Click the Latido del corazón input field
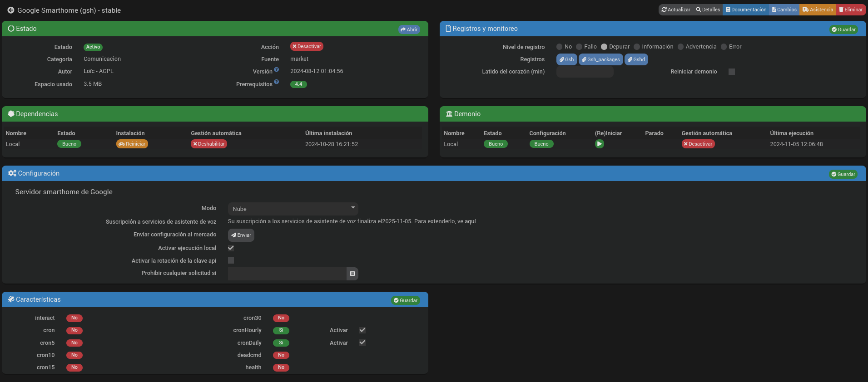868x382 pixels. click(585, 72)
